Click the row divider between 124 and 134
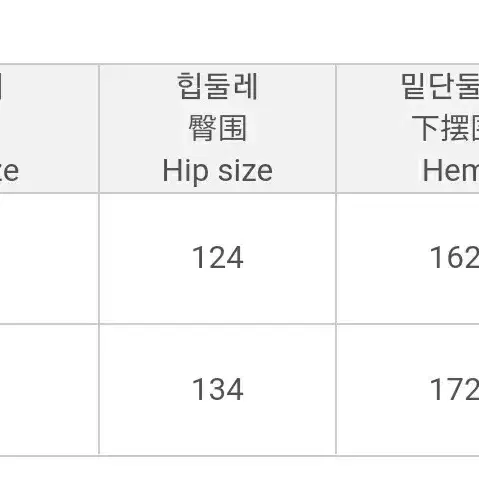Image resolution: width=479 pixels, height=479 pixels. tap(217, 324)
